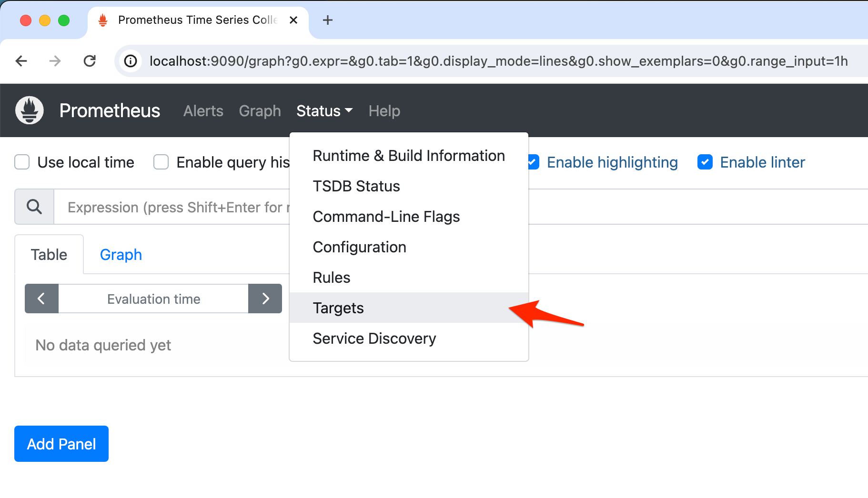Screen dimensions: 868x498
Task: Uncheck the Enable highlighting checkbox
Action: click(534, 162)
